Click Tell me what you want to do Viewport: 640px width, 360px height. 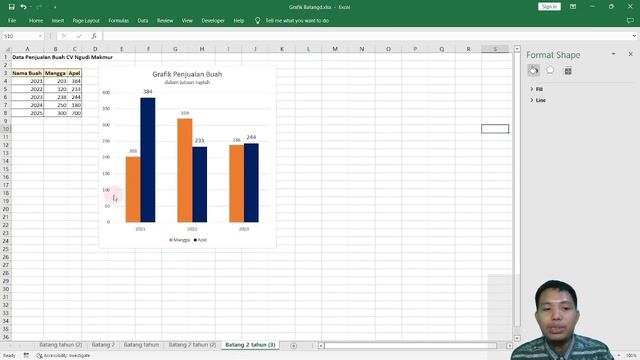click(297, 20)
